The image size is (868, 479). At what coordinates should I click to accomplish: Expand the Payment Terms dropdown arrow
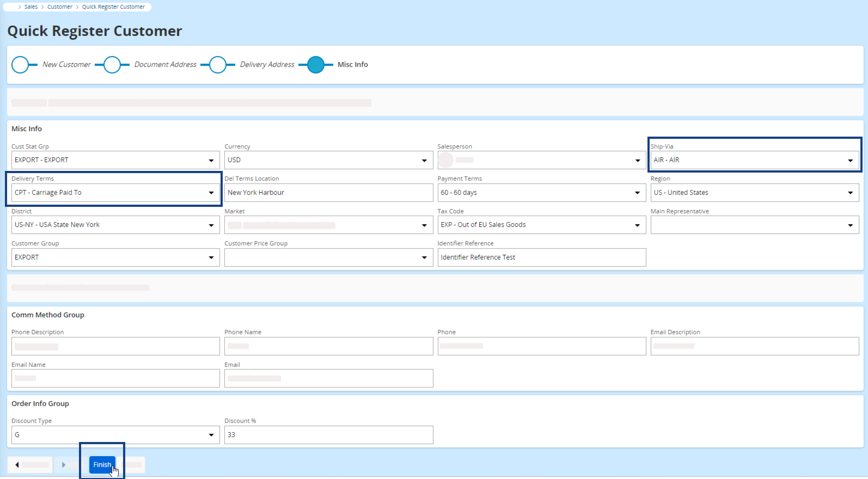pyautogui.click(x=637, y=193)
